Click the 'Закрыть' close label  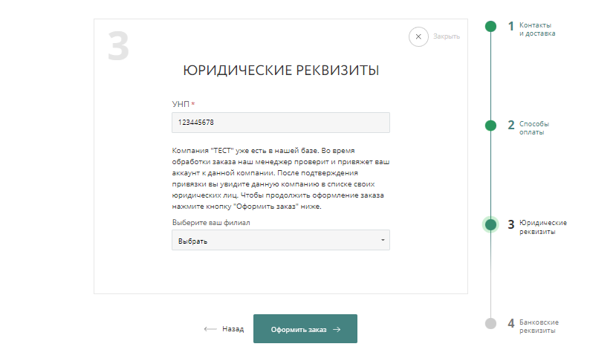pyautogui.click(x=447, y=36)
